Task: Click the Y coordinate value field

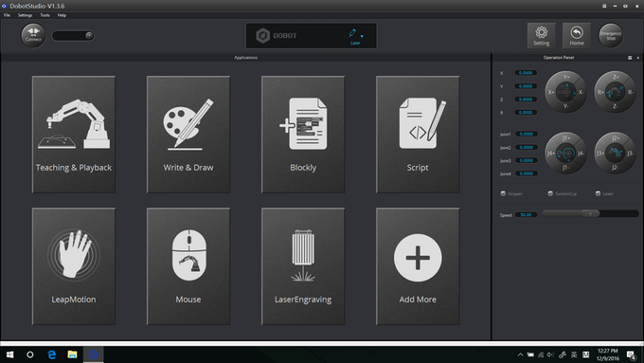Action: (526, 86)
